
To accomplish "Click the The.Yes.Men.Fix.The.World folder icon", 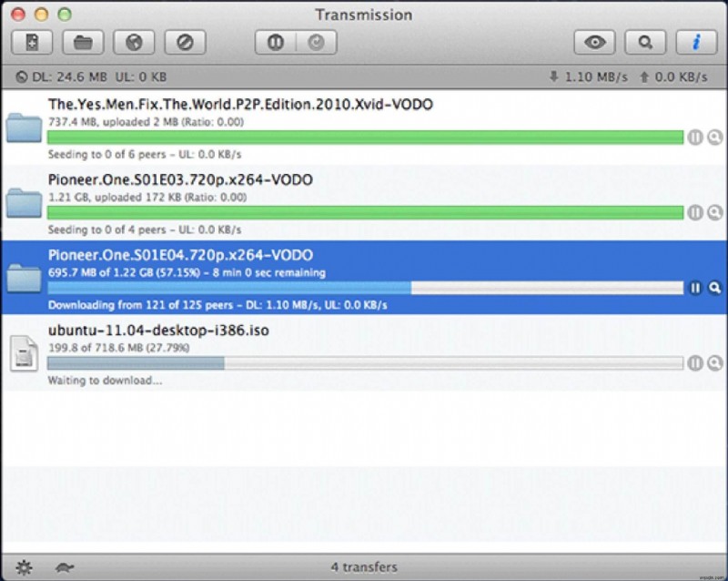I will [x=25, y=127].
